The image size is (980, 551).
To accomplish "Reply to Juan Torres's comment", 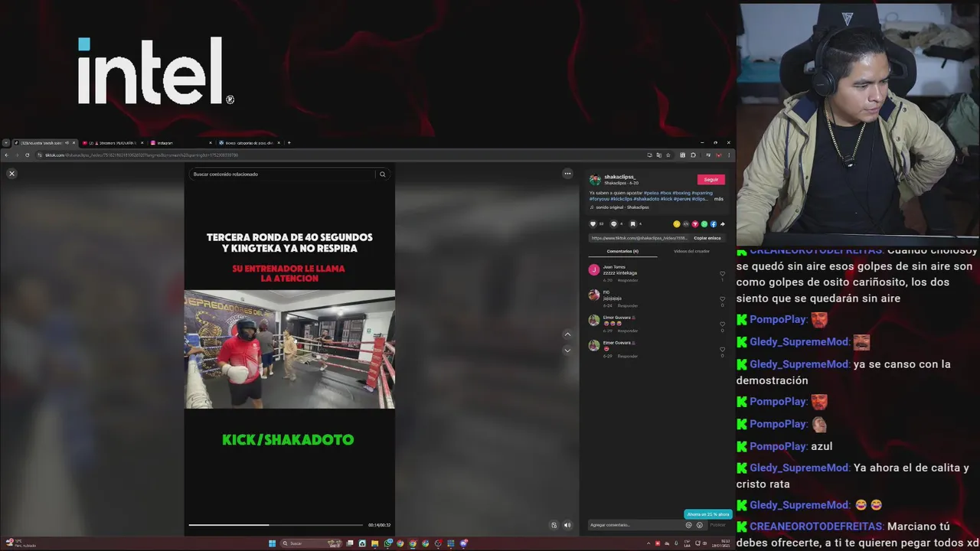I will click(628, 280).
